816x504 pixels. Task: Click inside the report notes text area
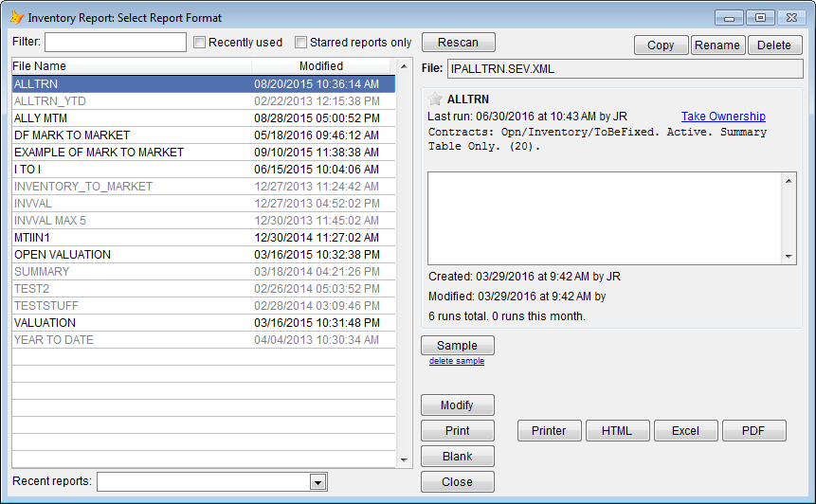pos(605,219)
